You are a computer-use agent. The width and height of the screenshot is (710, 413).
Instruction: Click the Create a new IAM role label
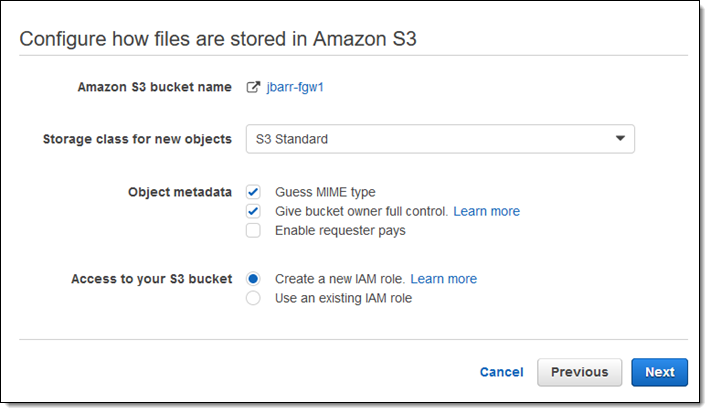click(x=340, y=279)
